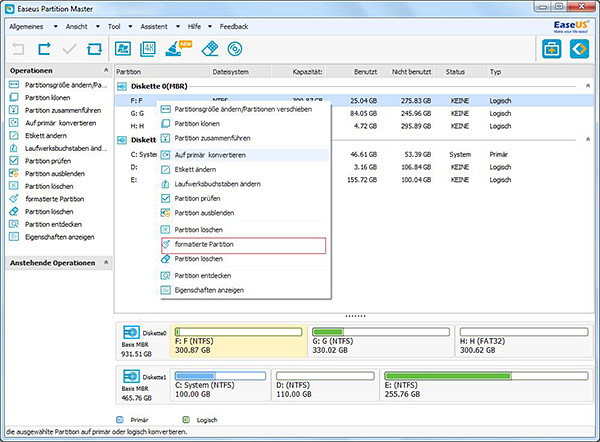This screenshot has height=442, width=600.
Task: Click the Migrate OS toolbar icon
Action: coord(123,49)
